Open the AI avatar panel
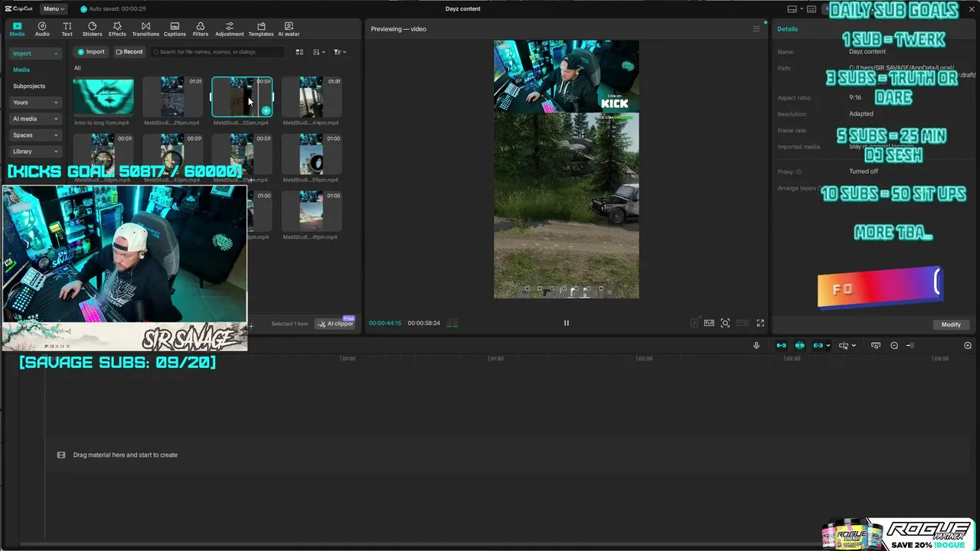 [289, 29]
